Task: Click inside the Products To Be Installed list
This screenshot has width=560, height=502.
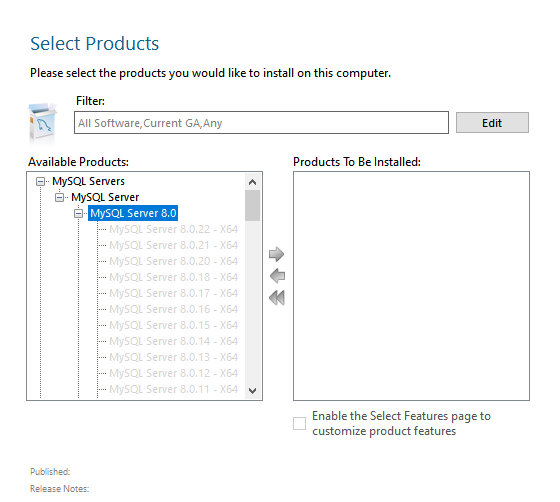Action: click(x=411, y=286)
